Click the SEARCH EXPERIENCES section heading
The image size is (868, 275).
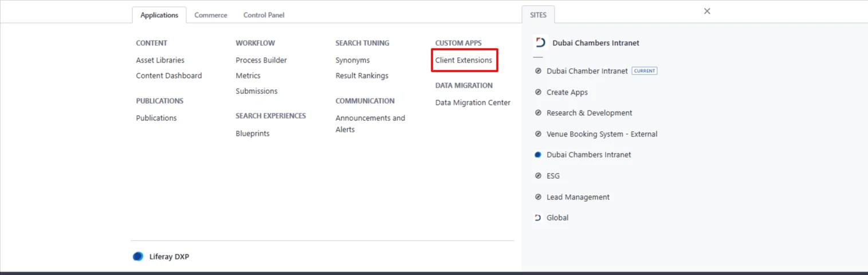270,116
